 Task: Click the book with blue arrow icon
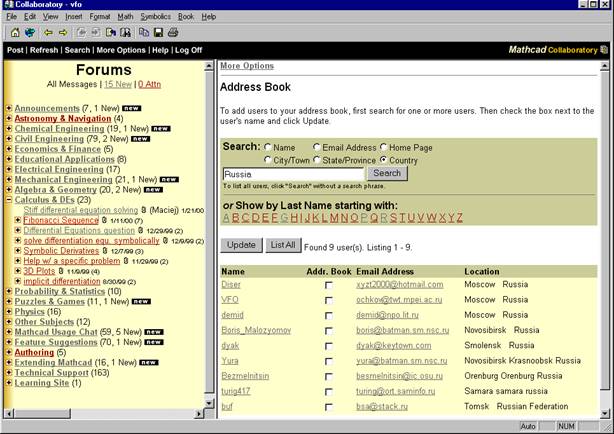[111, 33]
